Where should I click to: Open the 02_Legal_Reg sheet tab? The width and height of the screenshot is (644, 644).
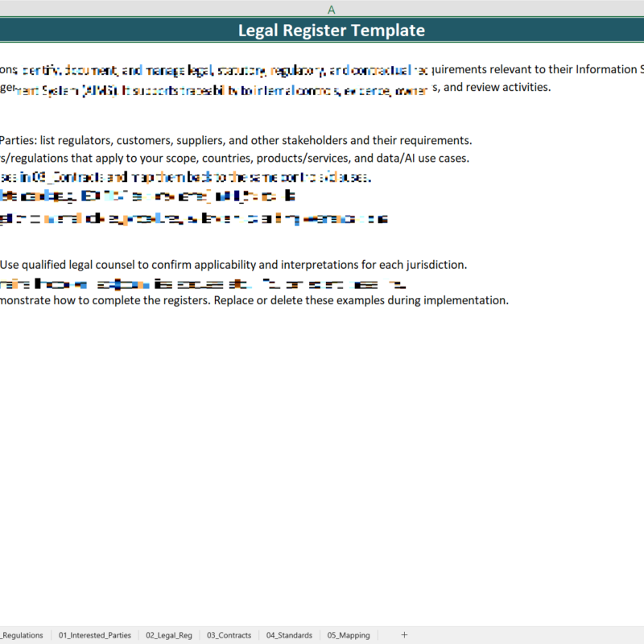(168, 635)
